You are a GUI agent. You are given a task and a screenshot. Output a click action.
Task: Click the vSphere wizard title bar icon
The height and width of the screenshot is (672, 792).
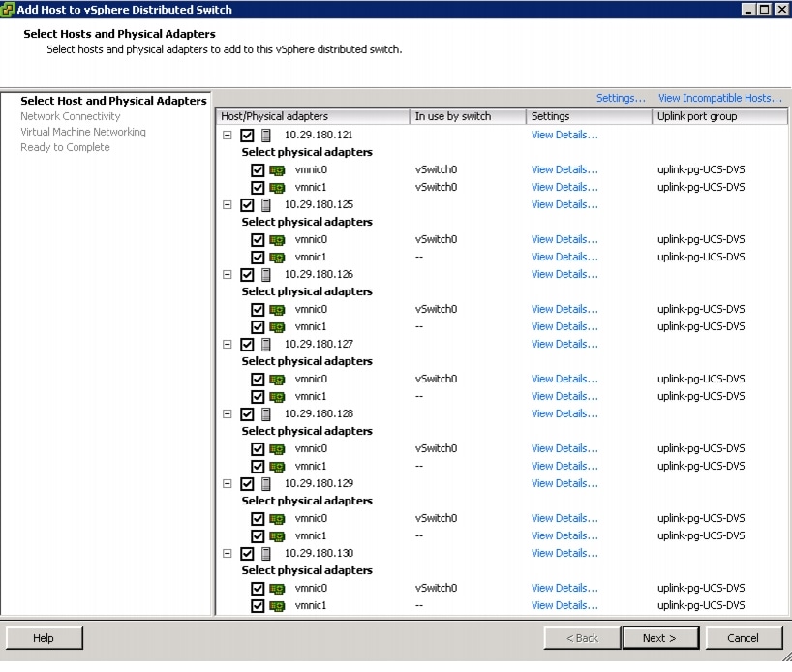tap(8, 10)
